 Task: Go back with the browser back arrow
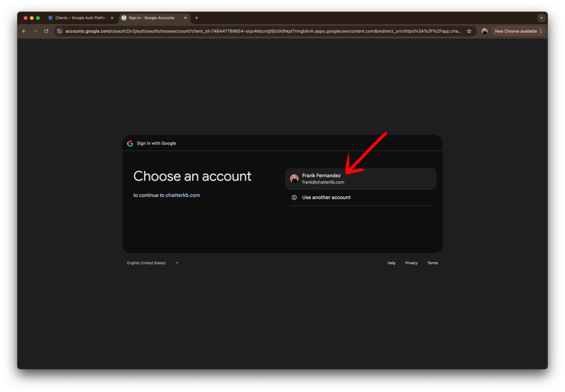(24, 31)
